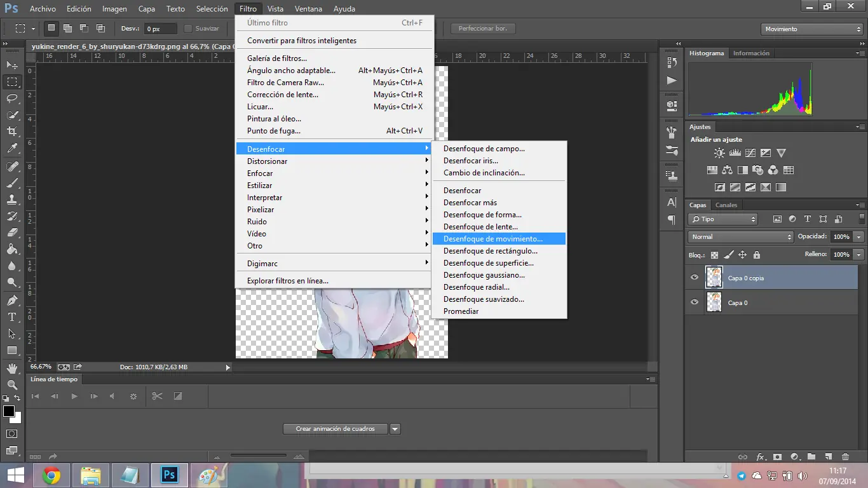Select the Pen tool
Image resolution: width=868 pixels, height=488 pixels.
click(12, 301)
